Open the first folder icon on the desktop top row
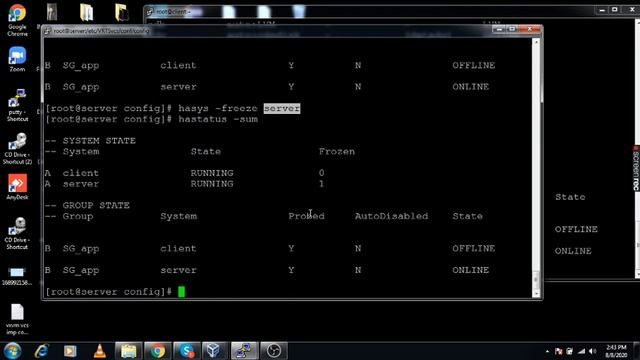Screen dimensions: 640x360 [x=86, y=12]
